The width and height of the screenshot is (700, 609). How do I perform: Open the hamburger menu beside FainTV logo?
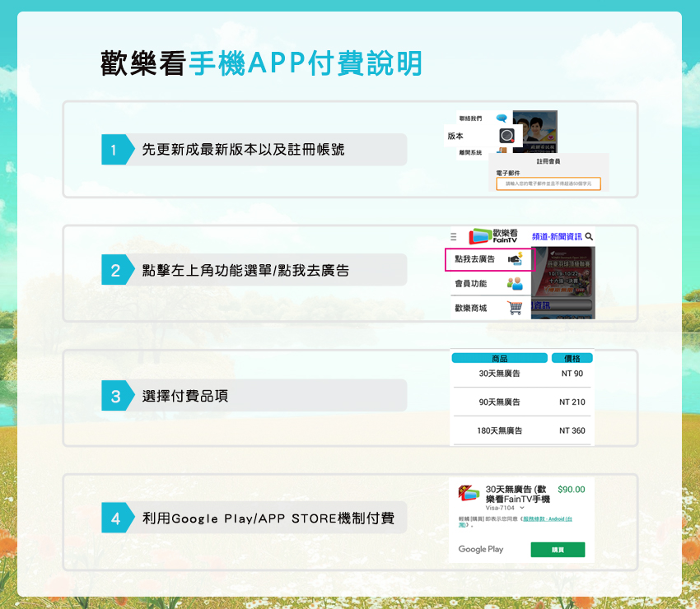[453, 237]
